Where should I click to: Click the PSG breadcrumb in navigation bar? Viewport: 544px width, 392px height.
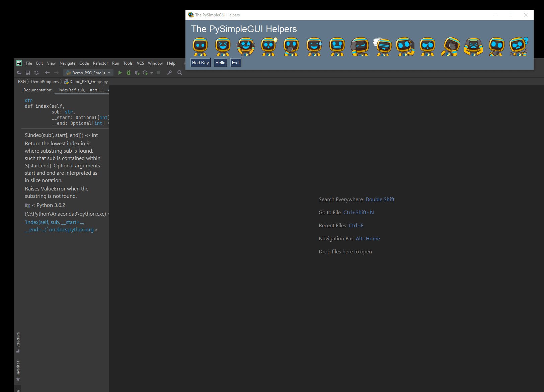[x=22, y=82]
